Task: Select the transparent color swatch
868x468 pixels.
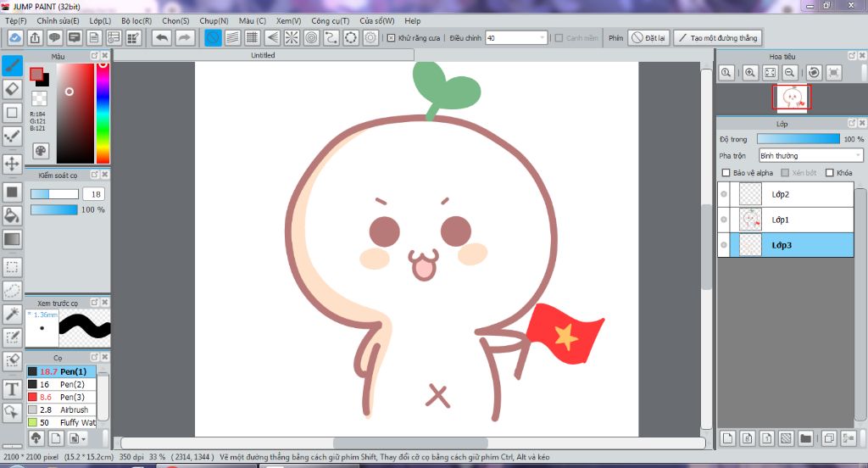Action: point(39,98)
